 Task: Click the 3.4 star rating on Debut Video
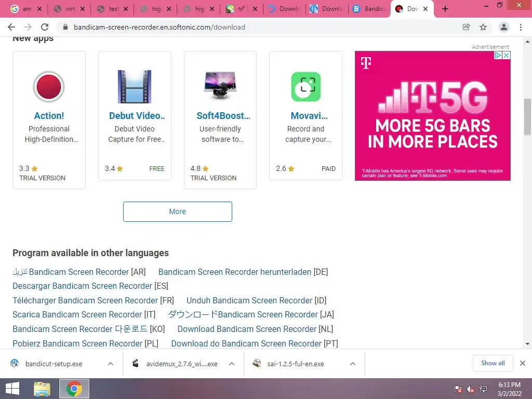[114, 169]
